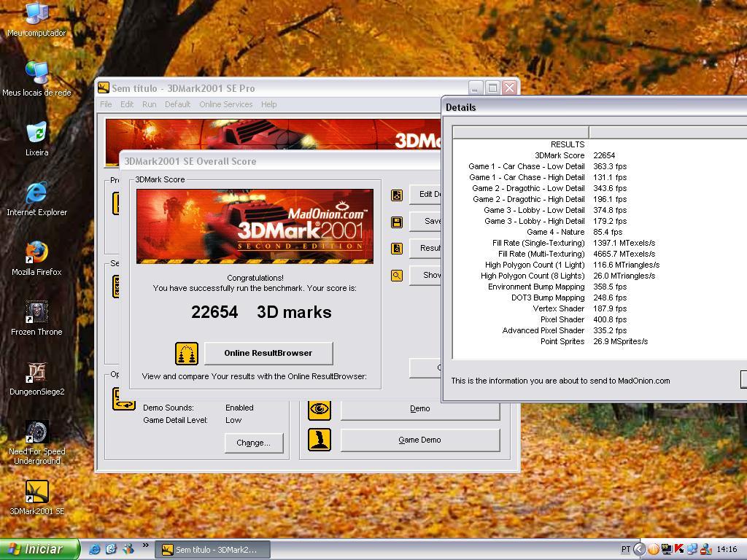Collapse the system tray arrow
Screen dimensions: 747x560
[x=640, y=550]
